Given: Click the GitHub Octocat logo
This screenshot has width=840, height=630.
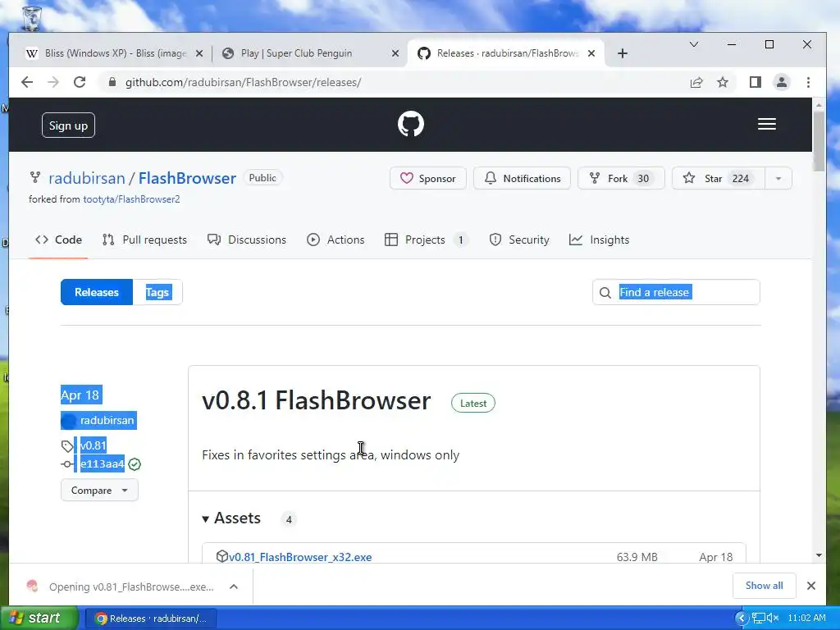Looking at the screenshot, I should click(411, 125).
